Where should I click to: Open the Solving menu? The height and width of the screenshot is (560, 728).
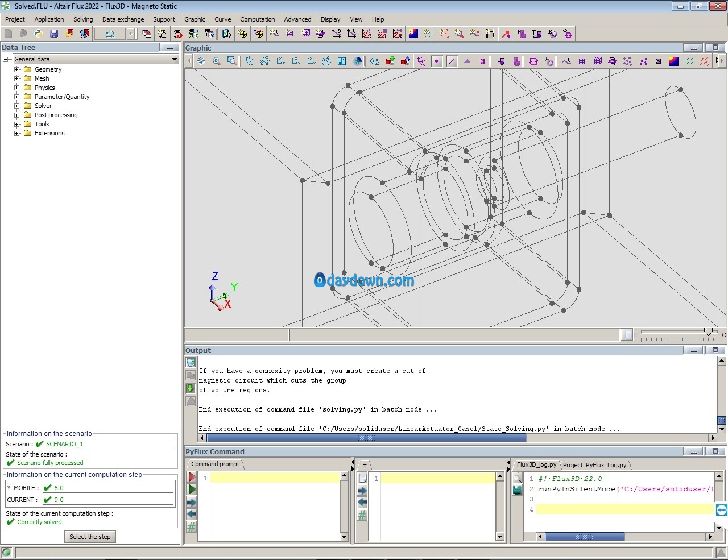point(83,19)
